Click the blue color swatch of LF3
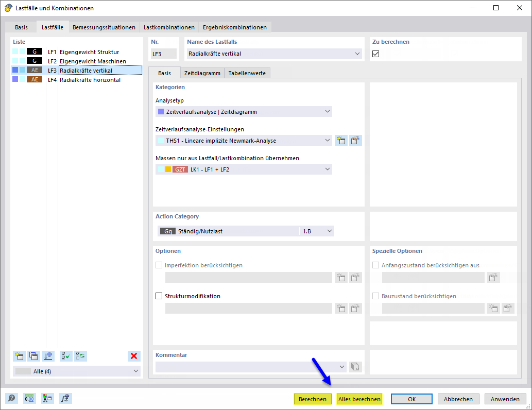 [x=15, y=70]
